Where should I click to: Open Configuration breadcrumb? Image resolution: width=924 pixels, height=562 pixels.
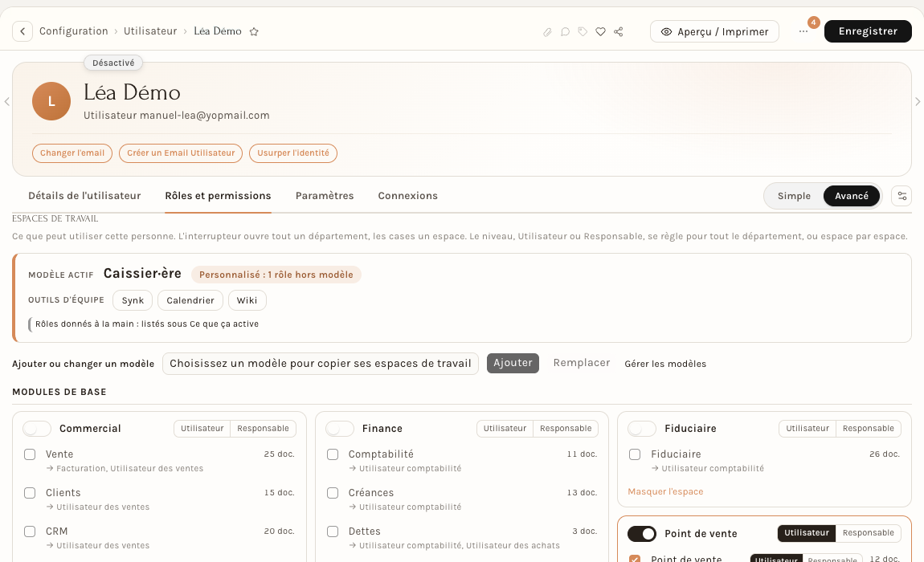click(74, 31)
